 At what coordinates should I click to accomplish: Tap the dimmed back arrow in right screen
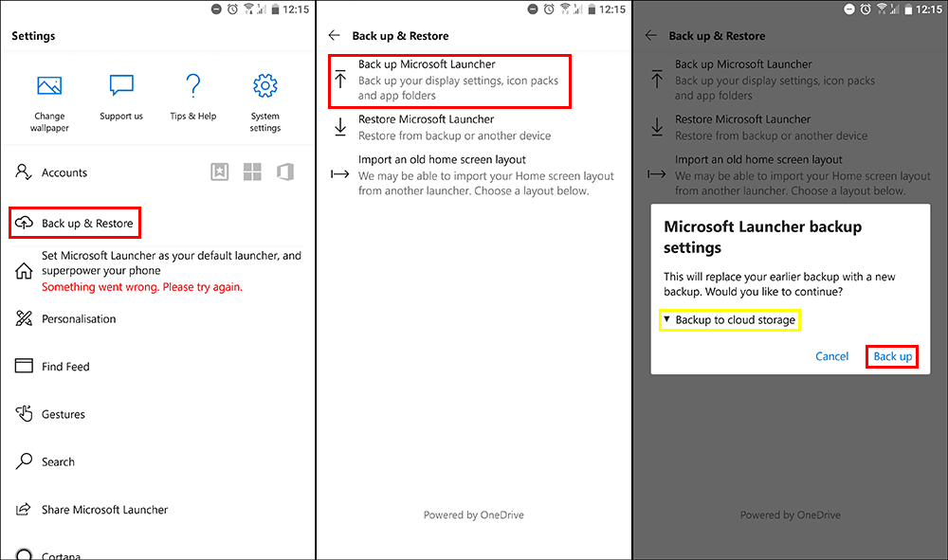(651, 36)
